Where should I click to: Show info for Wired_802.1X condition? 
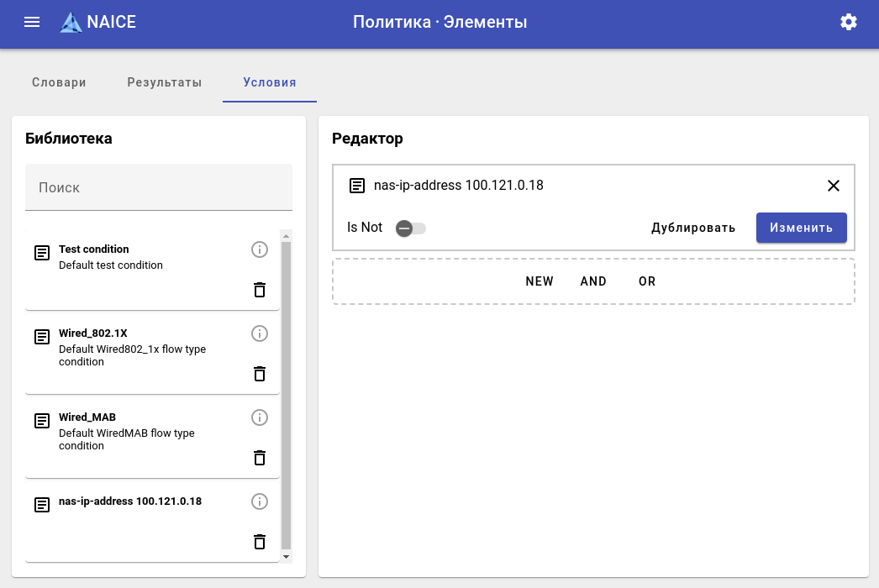260,333
